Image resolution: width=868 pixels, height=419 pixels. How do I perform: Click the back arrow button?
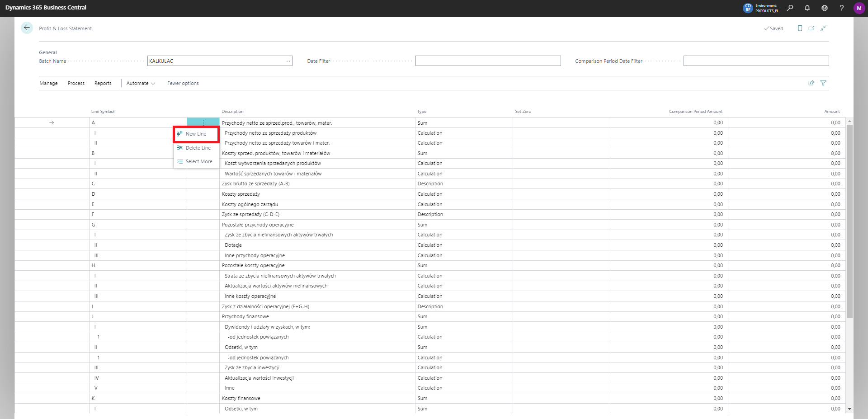27,28
